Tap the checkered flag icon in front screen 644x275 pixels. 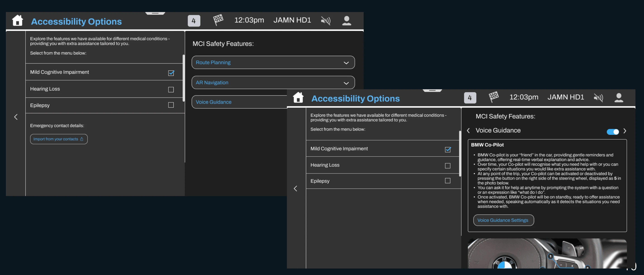pos(493,97)
